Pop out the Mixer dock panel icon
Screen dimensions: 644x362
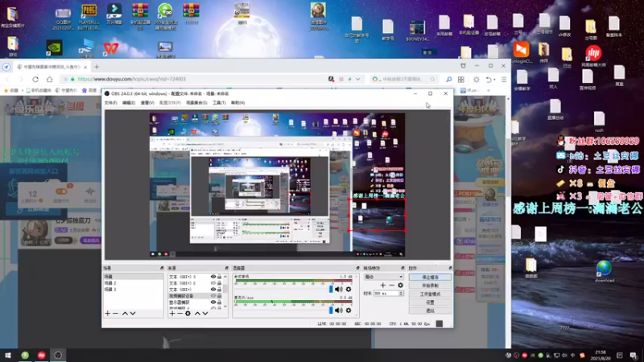[x=357, y=268]
